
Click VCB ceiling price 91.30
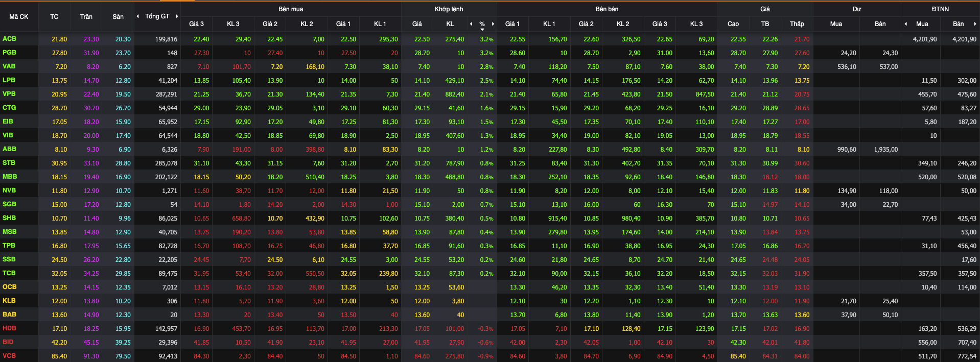click(91, 356)
